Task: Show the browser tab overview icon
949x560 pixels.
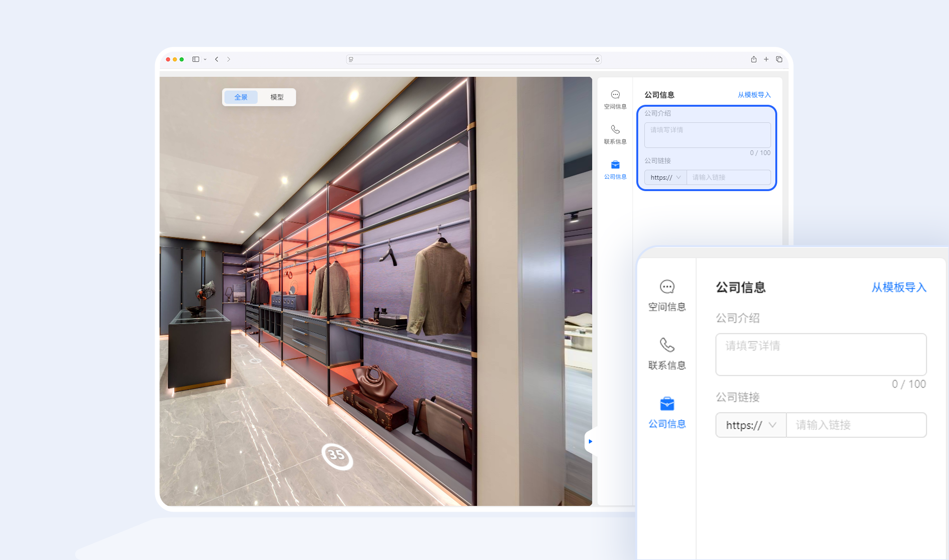Action: (x=779, y=59)
